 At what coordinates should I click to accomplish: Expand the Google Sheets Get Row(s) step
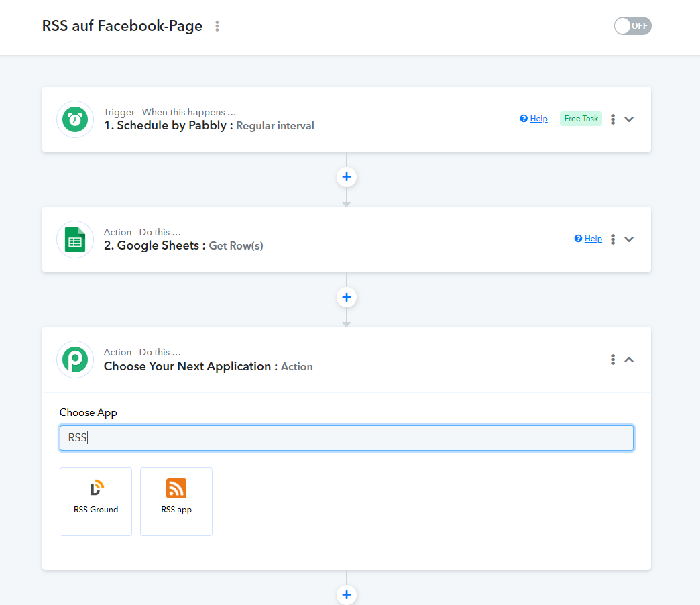point(629,239)
